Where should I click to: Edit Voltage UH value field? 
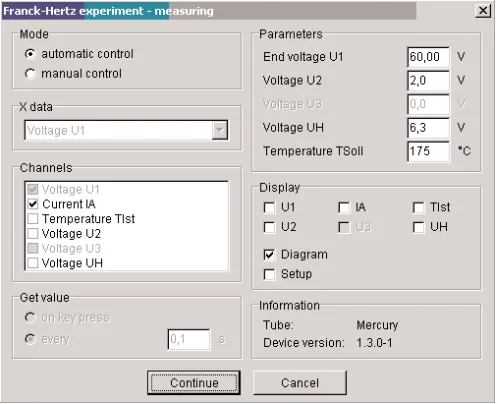coord(428,127)
